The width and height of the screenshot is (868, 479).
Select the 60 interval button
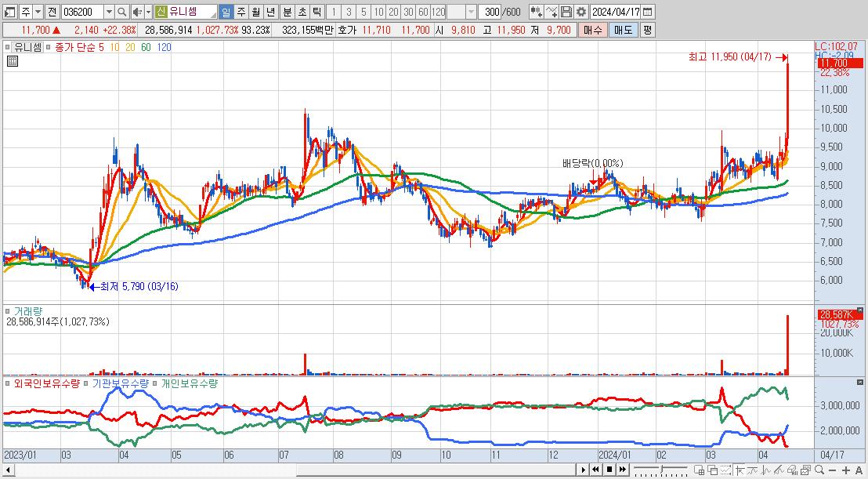[x=424, y=12]
